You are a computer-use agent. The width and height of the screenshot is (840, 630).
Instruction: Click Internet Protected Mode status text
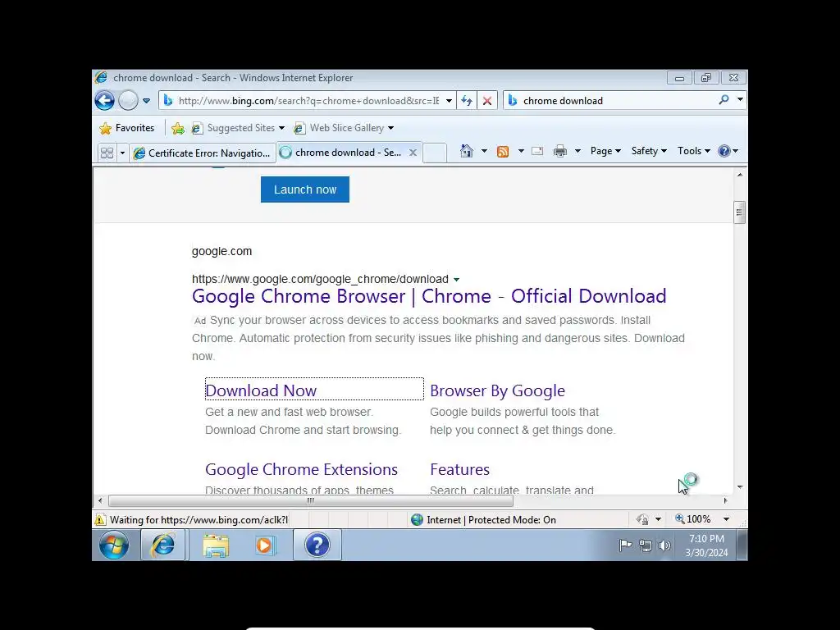[x=491, y=519]
